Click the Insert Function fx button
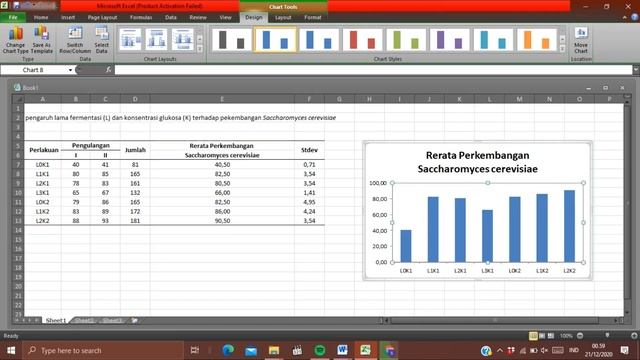Screen dimensions: 640x360 (109, 70)
